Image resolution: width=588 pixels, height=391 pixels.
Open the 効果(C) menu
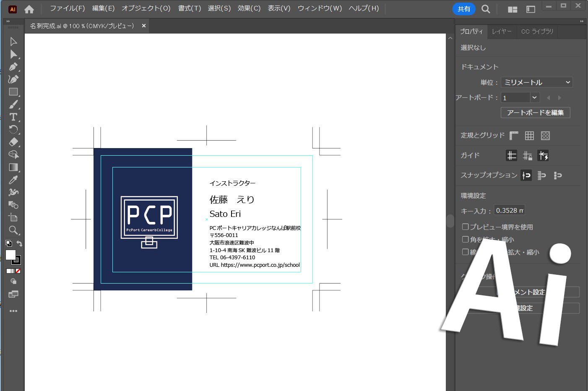pos(249,8)
